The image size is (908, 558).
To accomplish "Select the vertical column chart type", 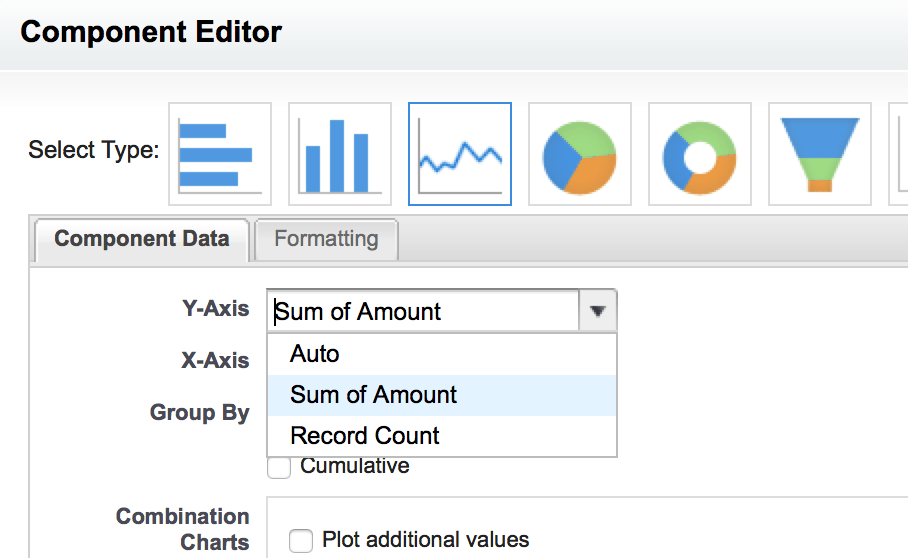I will [x=340, y=154].
